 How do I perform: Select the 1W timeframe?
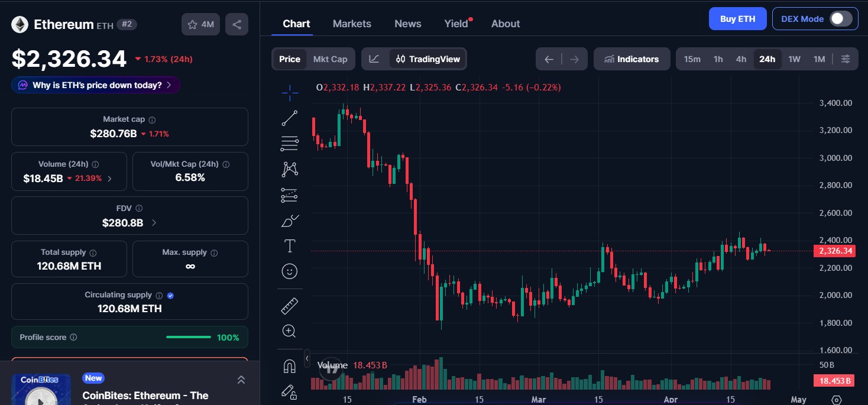point(794,59)
